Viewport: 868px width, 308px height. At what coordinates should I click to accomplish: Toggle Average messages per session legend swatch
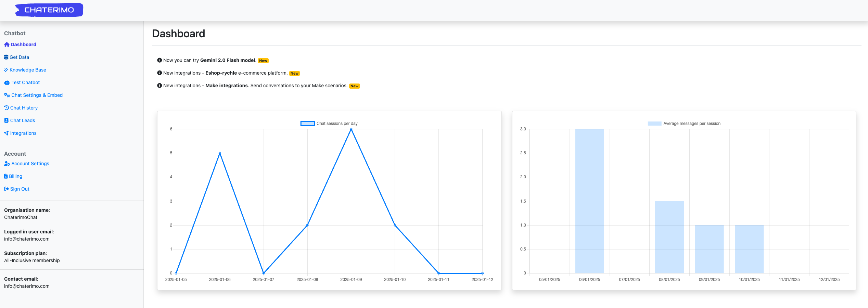point(654,124)
